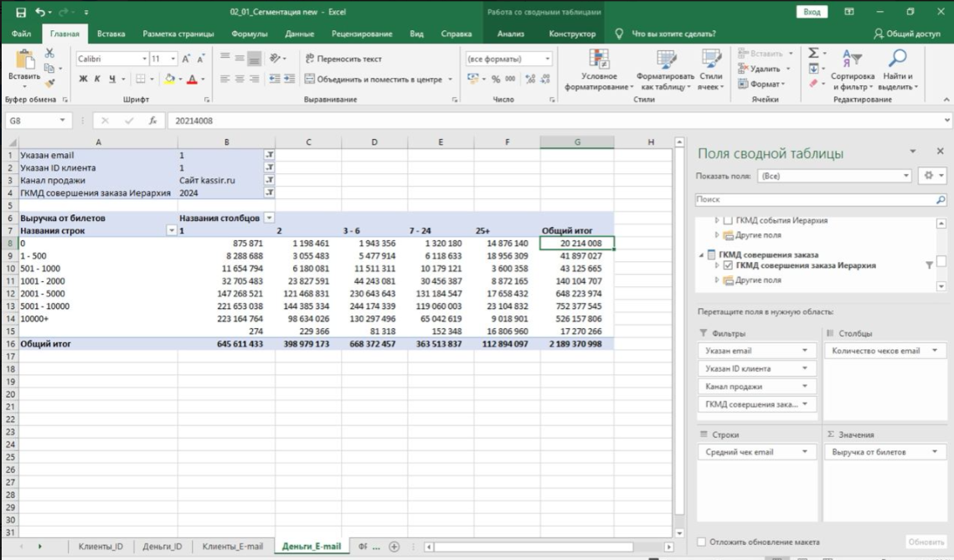Viewport: 954px width, 560px height.
Task: Open Названия столбцов filter dropdown
Action: point(269,218)
